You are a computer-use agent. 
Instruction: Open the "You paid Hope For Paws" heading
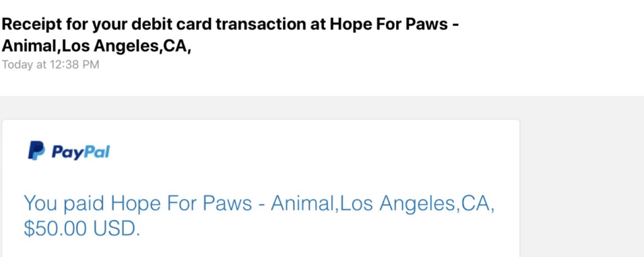259,216
